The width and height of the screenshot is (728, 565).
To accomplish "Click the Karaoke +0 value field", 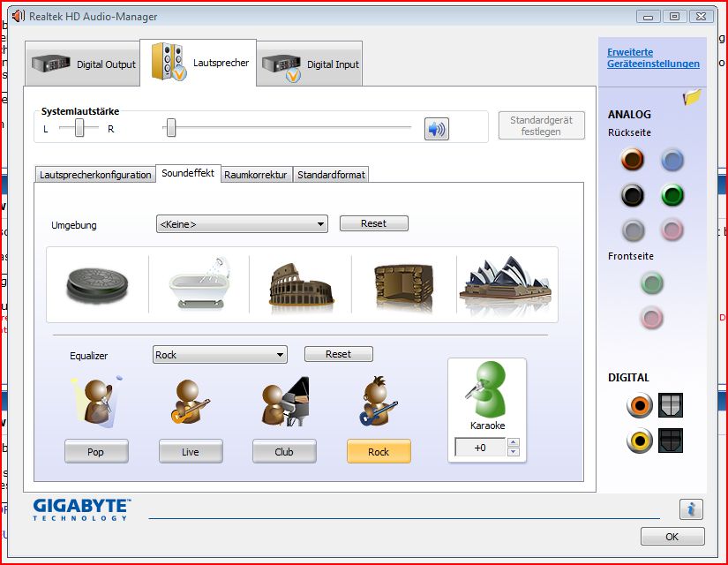I will click(480, 448).
